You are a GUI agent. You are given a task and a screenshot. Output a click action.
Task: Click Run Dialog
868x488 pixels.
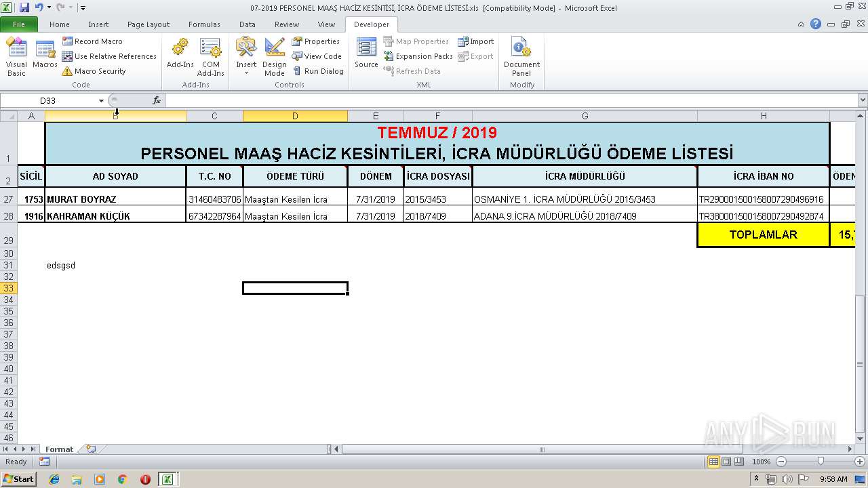318,71
